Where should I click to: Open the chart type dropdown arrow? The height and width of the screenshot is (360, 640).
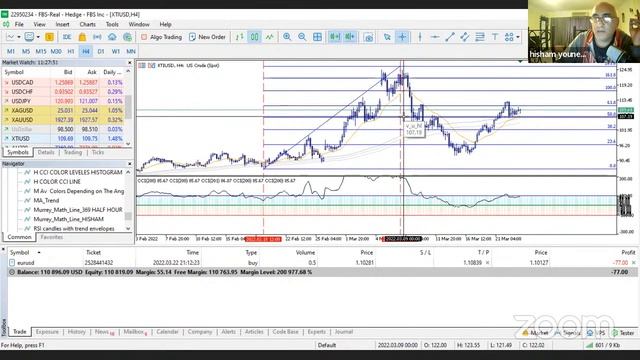coord(18,37)
